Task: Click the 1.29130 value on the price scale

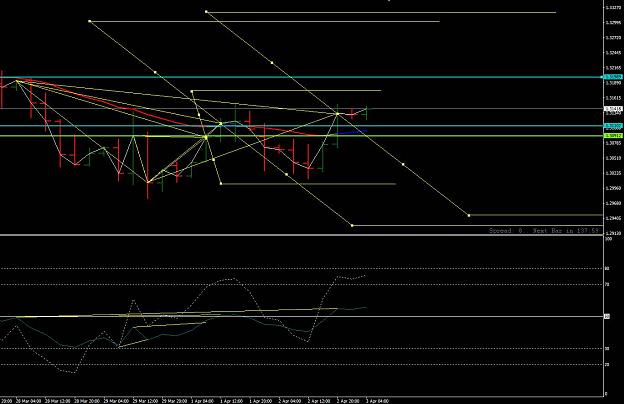Action: (x=613, y=233)
